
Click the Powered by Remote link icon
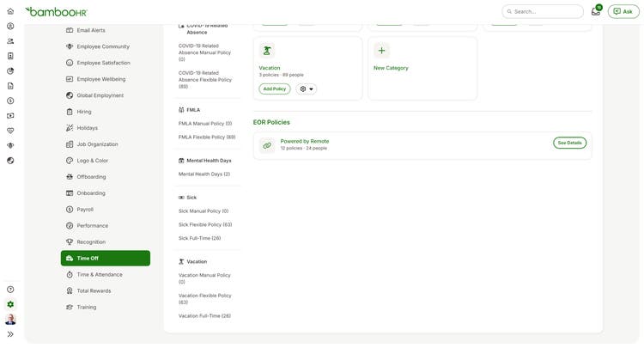click(x=267, y=145)
